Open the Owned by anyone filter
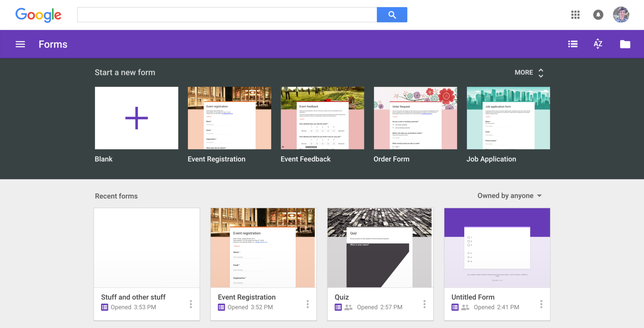The image size is (644, 328). [x=509, y=195]
